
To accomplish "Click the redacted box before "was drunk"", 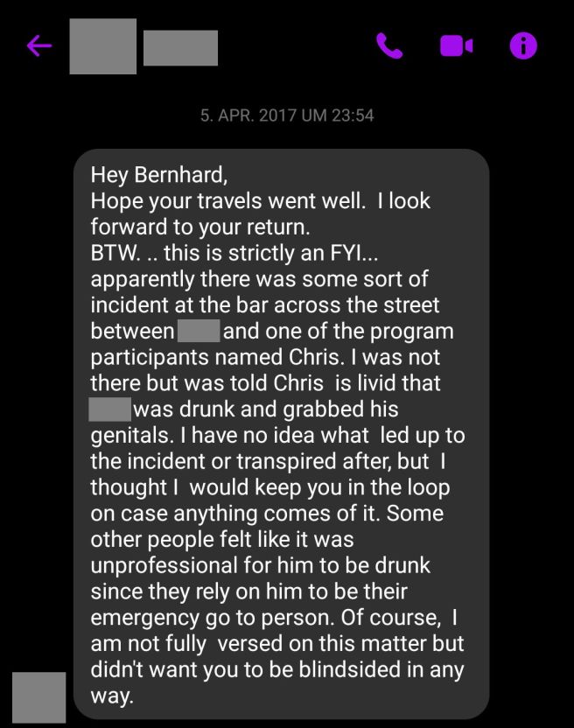I will pos(109,409).
